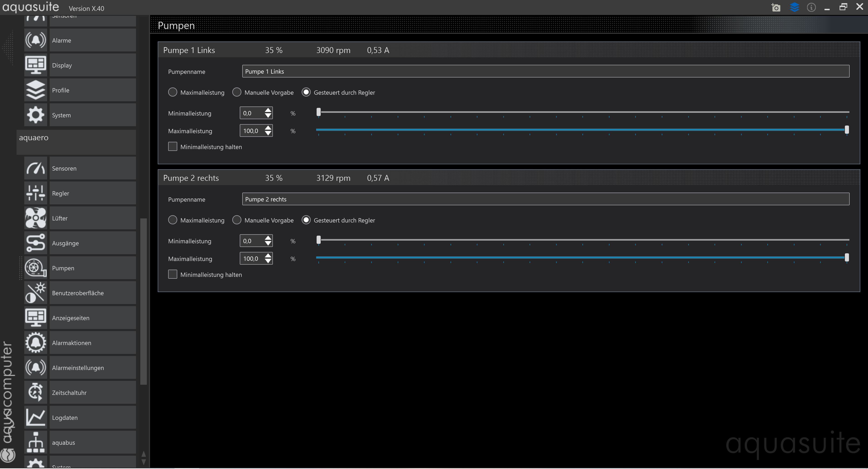Open the Benutzeroberfläche brightness icon
Viewport: 868px width, 469px height.
pyautogui.click(x=35, y=293)
